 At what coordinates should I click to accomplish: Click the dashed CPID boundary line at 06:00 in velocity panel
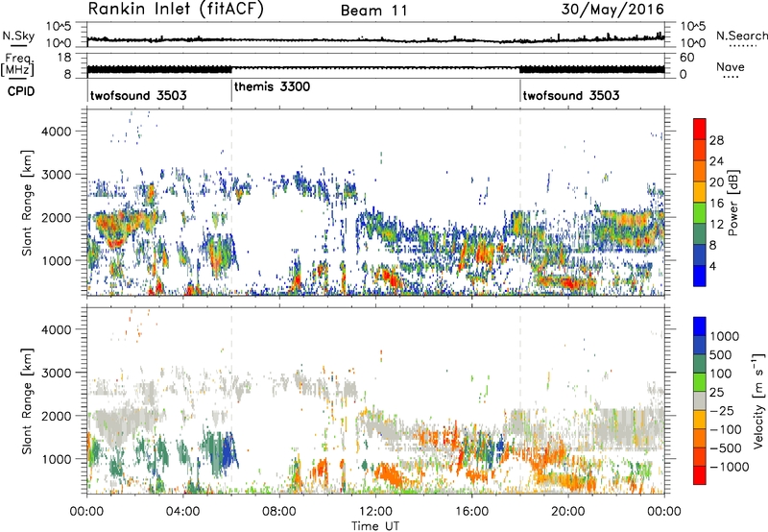tap(231, 400)
